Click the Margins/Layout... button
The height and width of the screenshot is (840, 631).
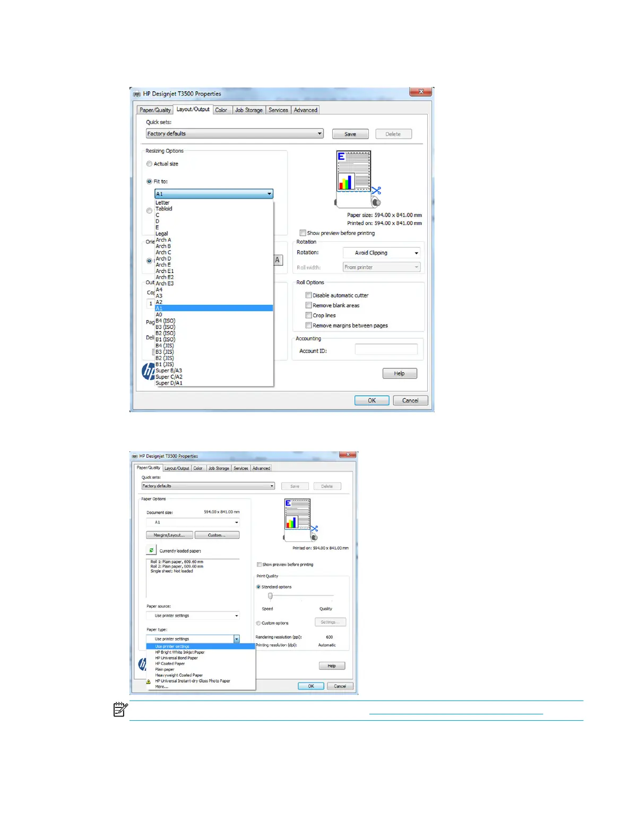(169, 535)
